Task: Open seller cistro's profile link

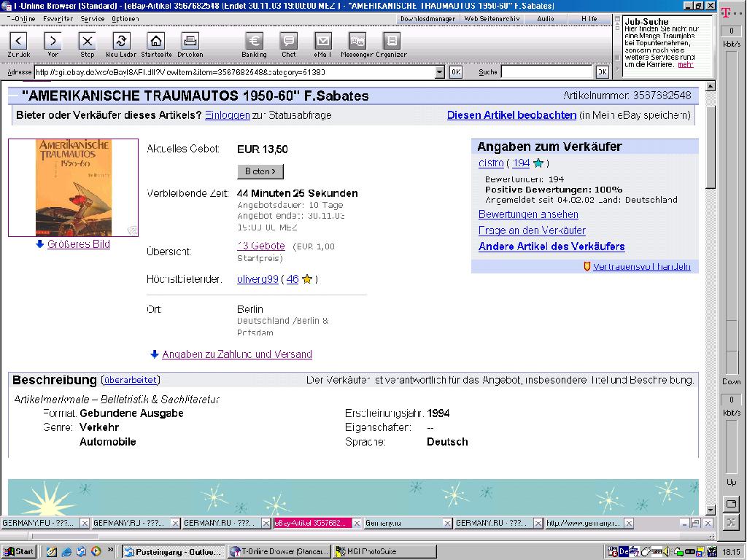Action: 491,163
